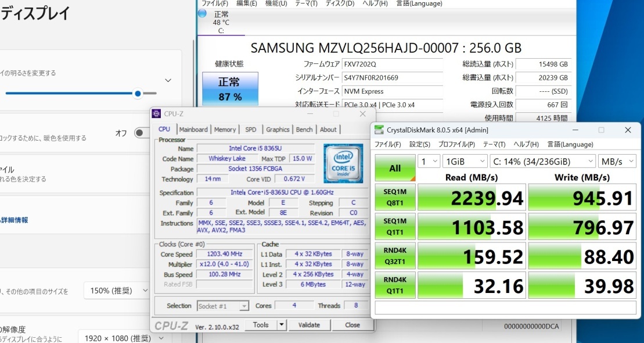Click the Core Speed value 1203.40 MHz

point(224,253)
